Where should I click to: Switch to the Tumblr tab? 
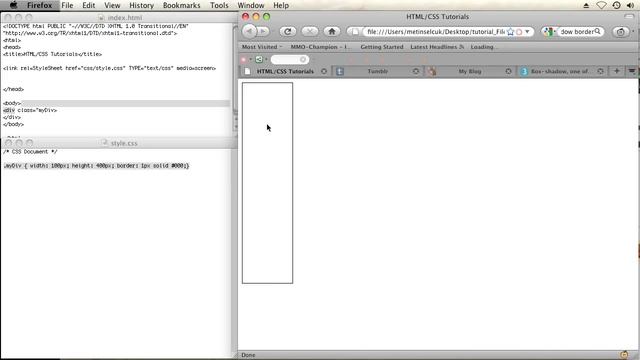[378, 71]
